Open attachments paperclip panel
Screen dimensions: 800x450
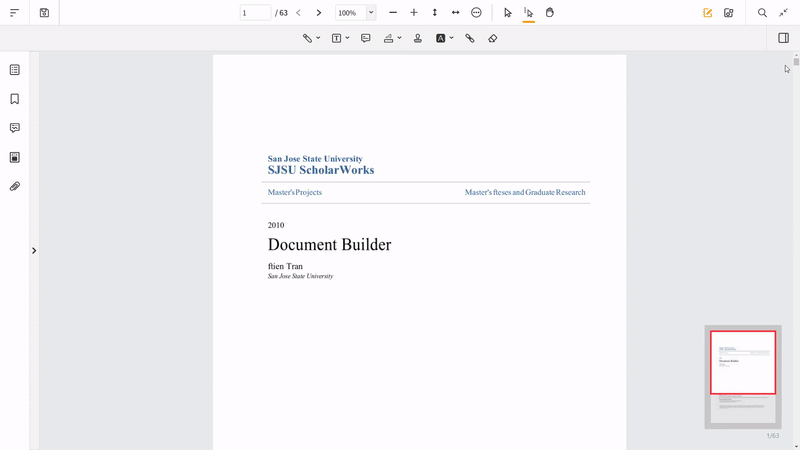tap(15, 187)
